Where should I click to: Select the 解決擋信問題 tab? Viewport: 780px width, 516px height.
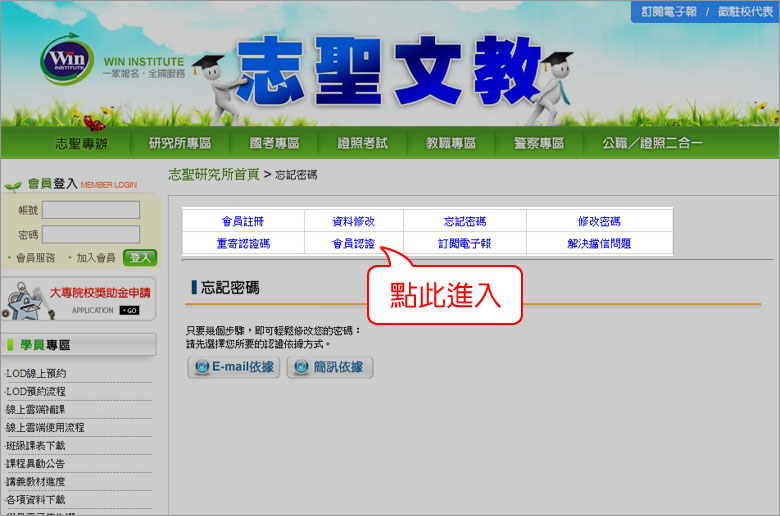click(x=599, y=243)
